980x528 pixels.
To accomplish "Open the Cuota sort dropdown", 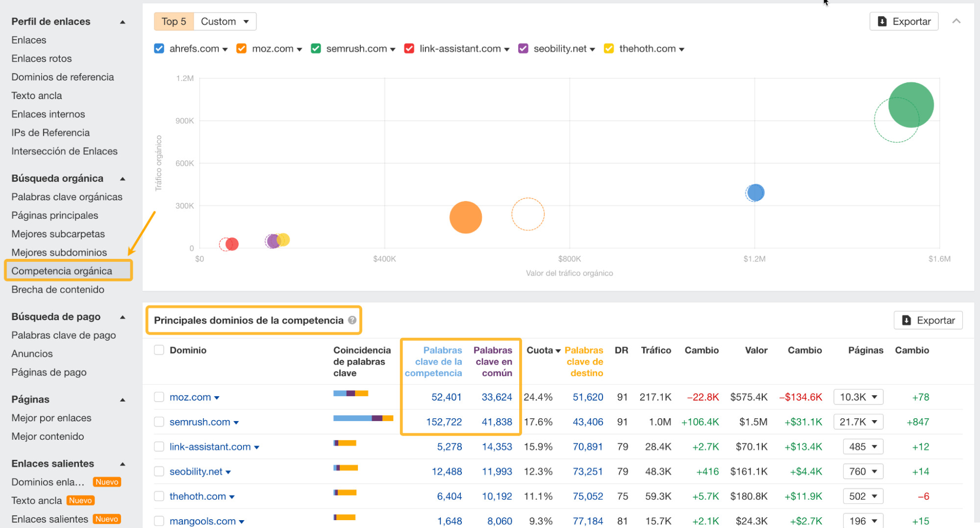I will click(x=558, y=350).
